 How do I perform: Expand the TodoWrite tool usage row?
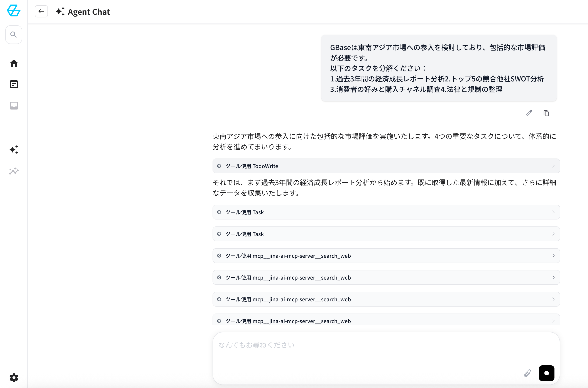pyautogui.click(x=386, y=166)
